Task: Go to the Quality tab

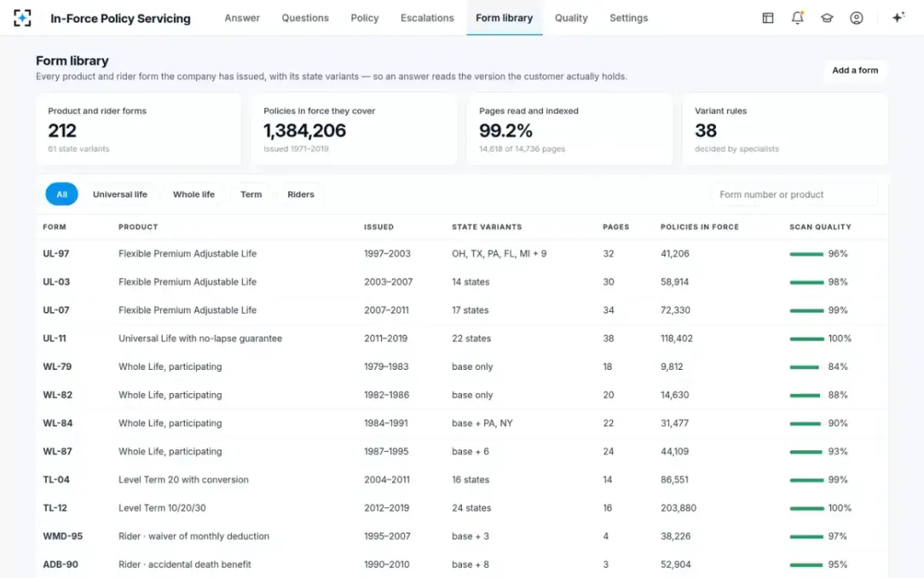Action: 571,18
